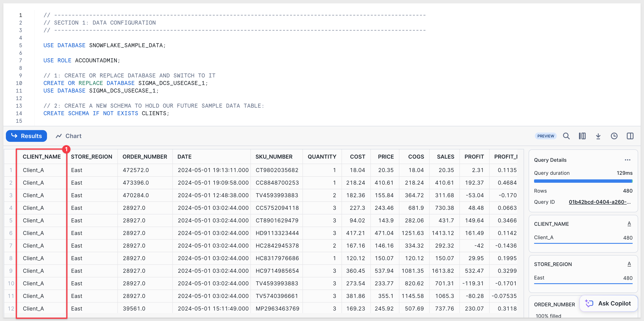Click the PROFIT column header
Screen dimensions: 644x321
click(x=474, y=157)
